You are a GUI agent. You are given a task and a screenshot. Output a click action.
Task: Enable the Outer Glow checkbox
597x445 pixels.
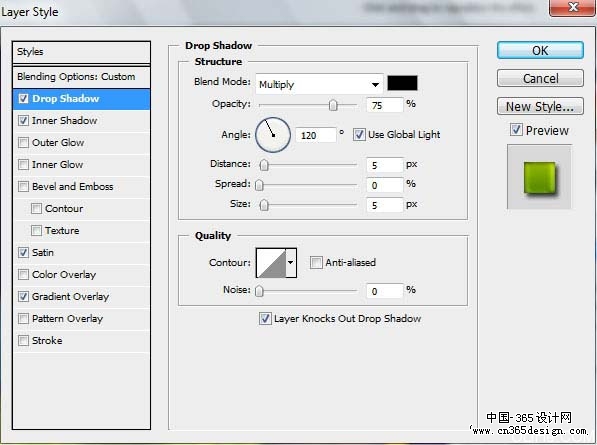click(x=23, y=142)
